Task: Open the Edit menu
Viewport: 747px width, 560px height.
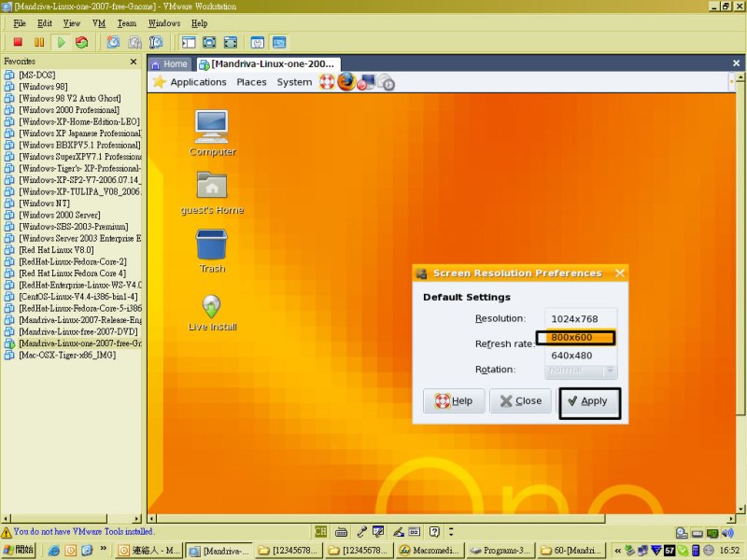Action: click(44, 22)
